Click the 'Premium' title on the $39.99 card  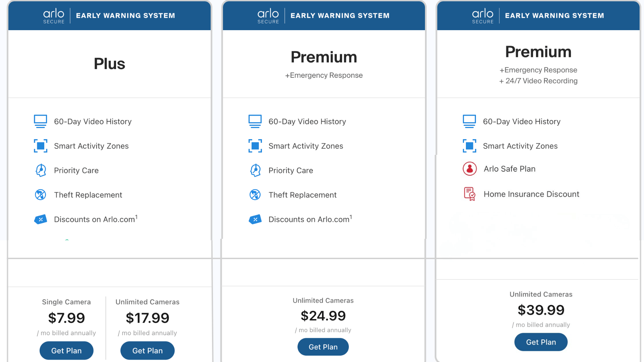click(x=538, y=52)
